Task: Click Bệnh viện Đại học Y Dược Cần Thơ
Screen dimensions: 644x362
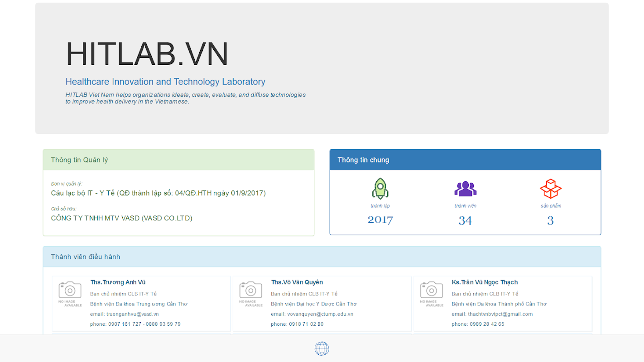Action: coord(314,304)
